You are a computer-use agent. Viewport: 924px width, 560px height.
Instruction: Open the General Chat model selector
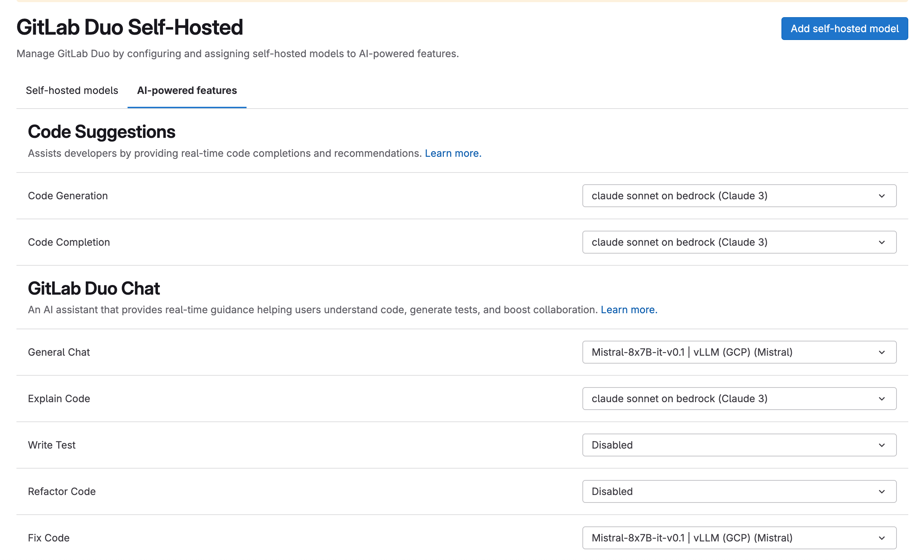point(739,352)
